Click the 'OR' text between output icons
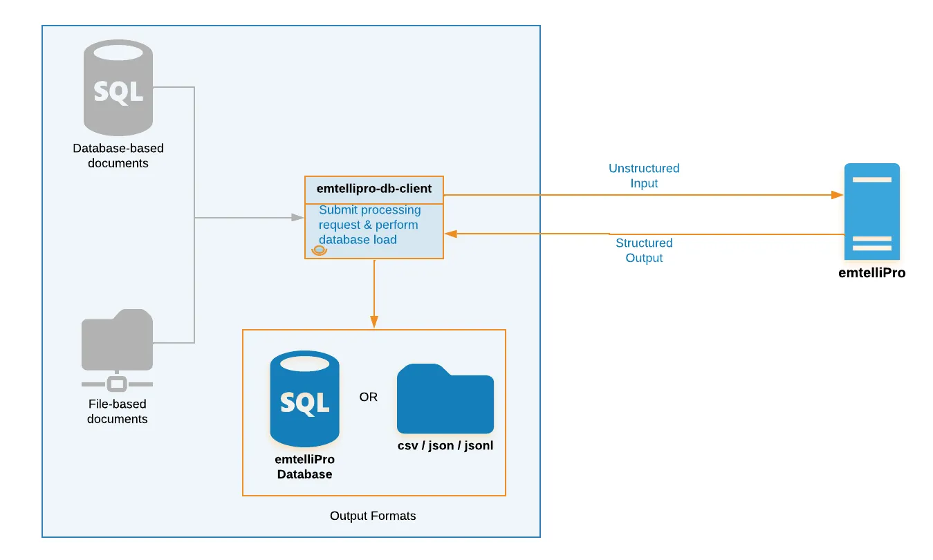933x560 pixels. 369,398
